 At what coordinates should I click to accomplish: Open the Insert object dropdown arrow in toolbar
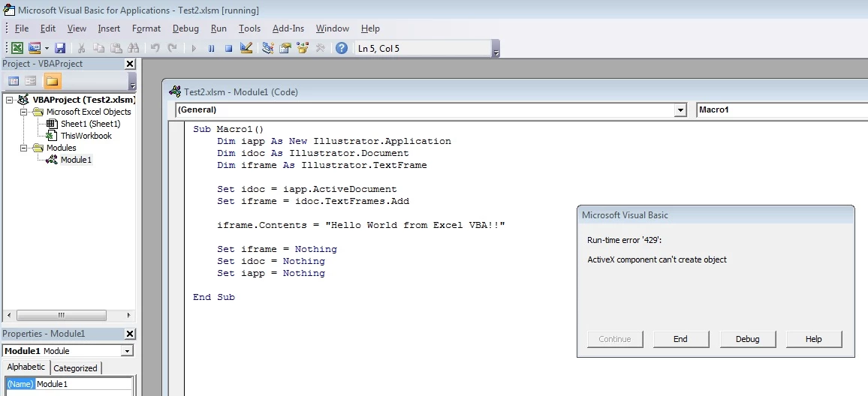pos(47,48)
